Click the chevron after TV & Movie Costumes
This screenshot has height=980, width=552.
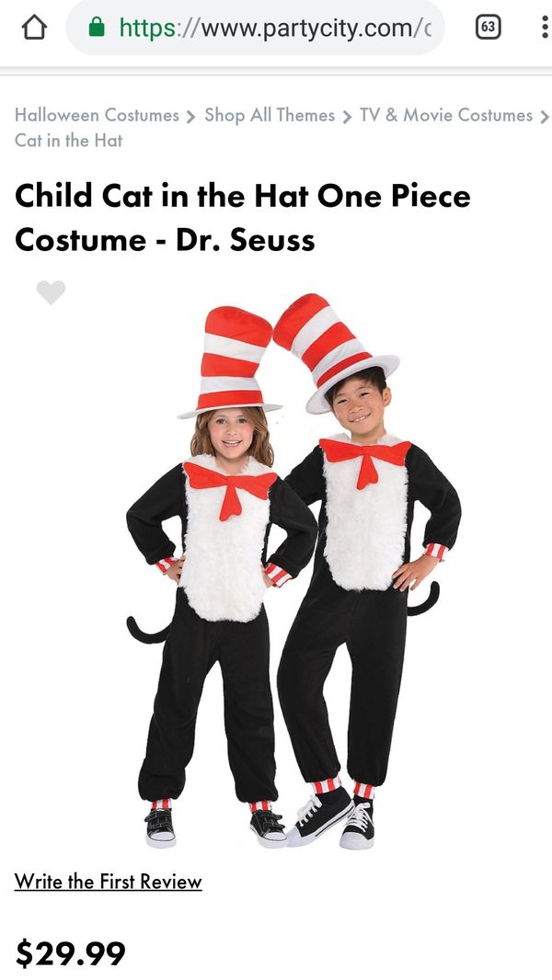[x=544, y=116]
